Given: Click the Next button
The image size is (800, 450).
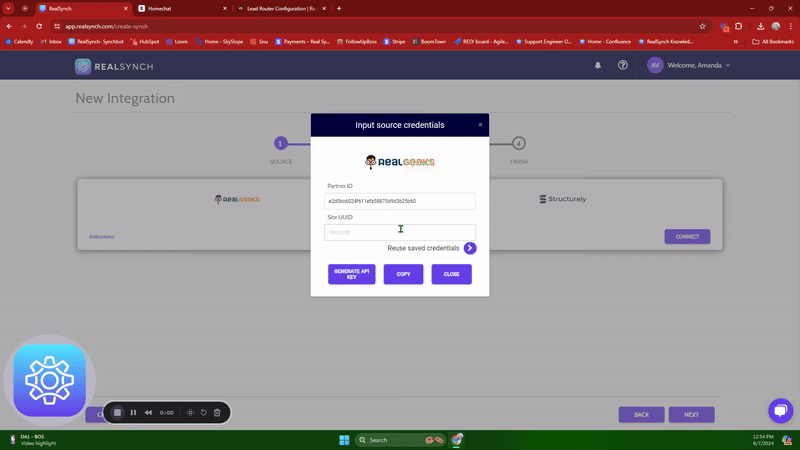Looking at the screenshot, I should (691, 414).
